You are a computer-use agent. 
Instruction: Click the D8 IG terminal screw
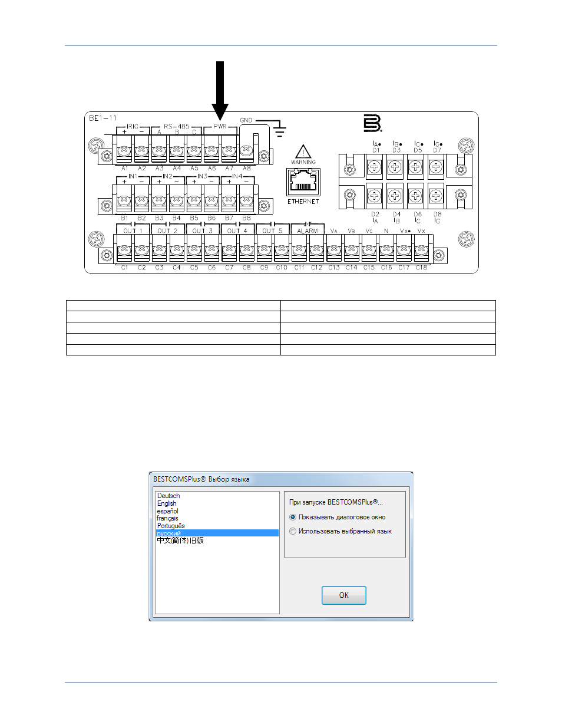coord(436,196)
